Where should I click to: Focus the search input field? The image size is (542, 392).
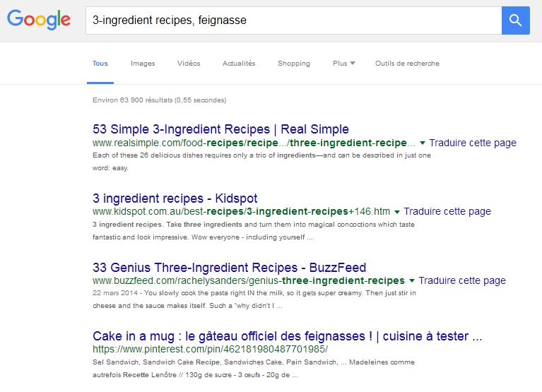pos(293,20)
